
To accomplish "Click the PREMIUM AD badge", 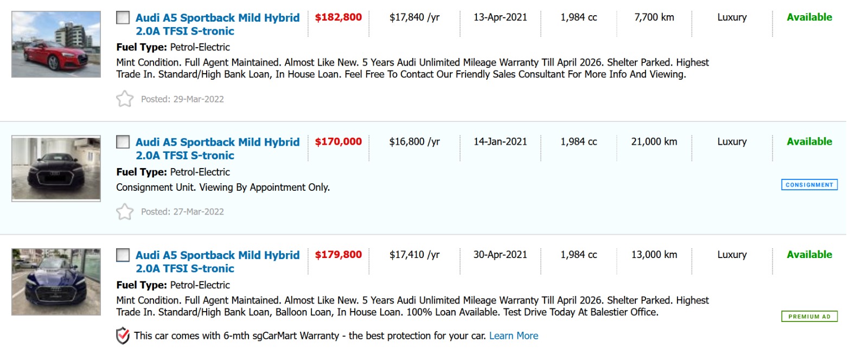I will coord(809,317).
